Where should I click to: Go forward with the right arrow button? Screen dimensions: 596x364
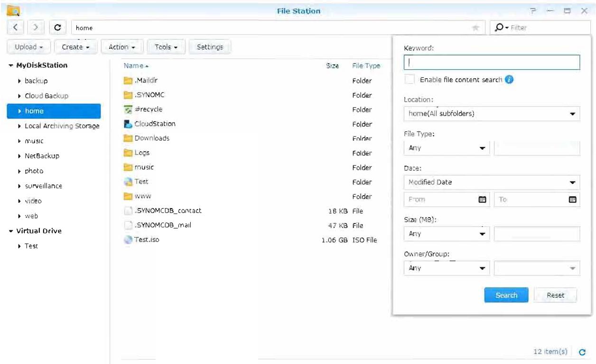click(x=36, y=28)
